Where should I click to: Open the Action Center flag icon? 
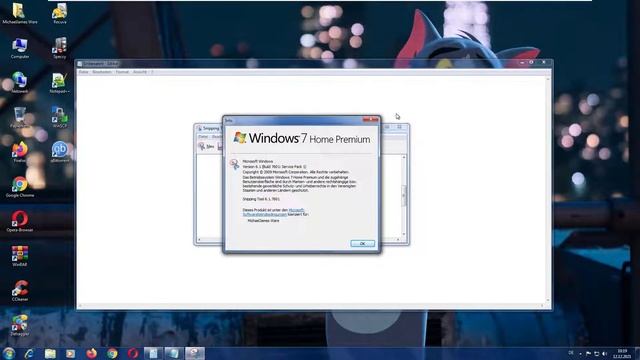tap(588, 353)
